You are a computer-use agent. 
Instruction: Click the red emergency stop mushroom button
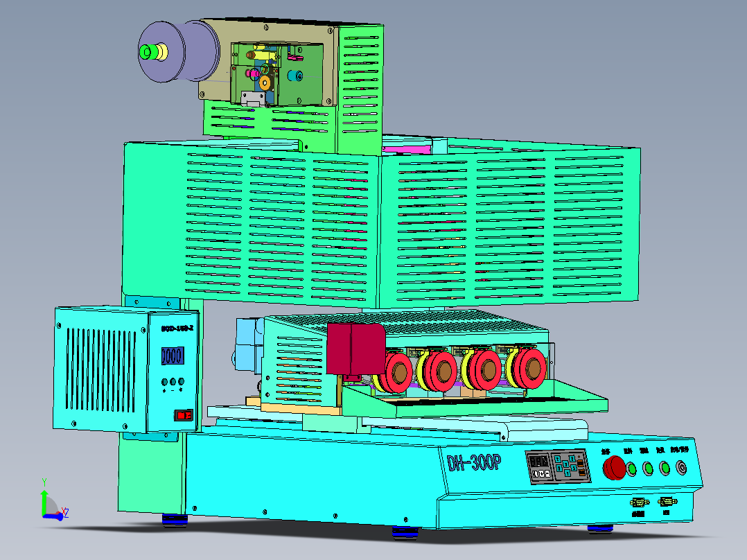click(x=614, y=468)
